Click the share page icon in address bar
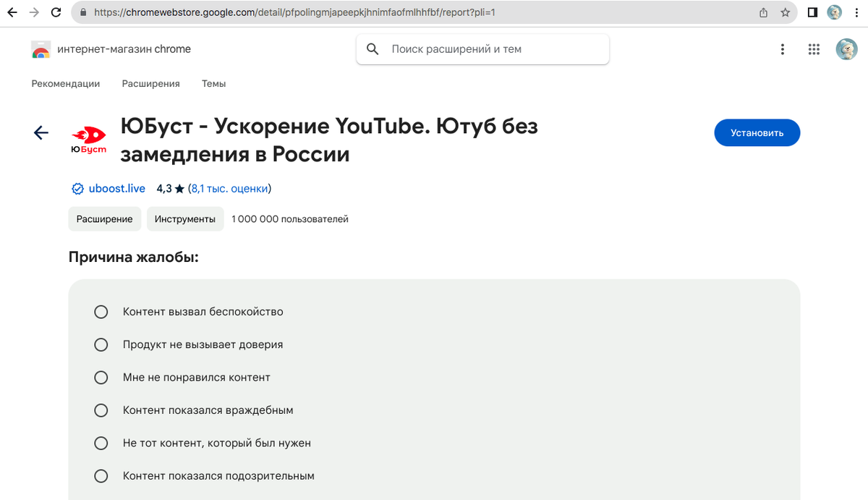868x500 pixels. click(763, 12)
